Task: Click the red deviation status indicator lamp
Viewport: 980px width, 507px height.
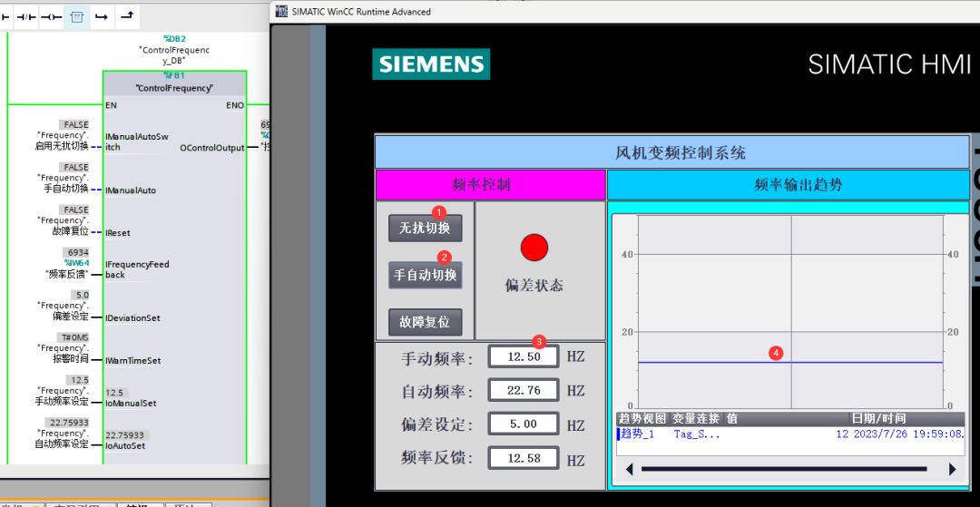Action: [x=534, y=248]
